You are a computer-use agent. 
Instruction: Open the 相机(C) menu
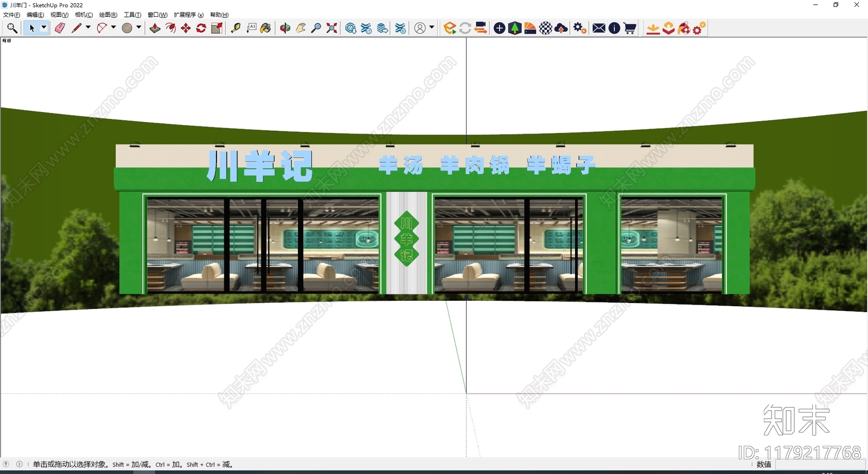(84, 15)
